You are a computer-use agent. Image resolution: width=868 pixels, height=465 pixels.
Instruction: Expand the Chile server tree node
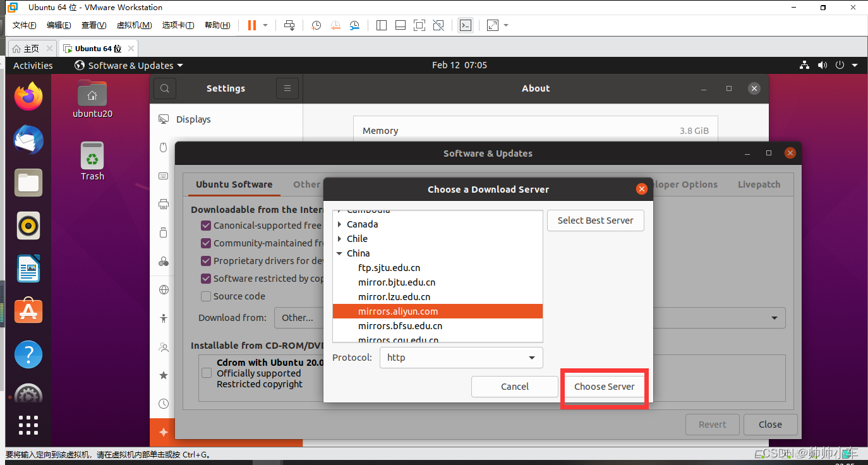pyautogui.click(x=340, y=239)
